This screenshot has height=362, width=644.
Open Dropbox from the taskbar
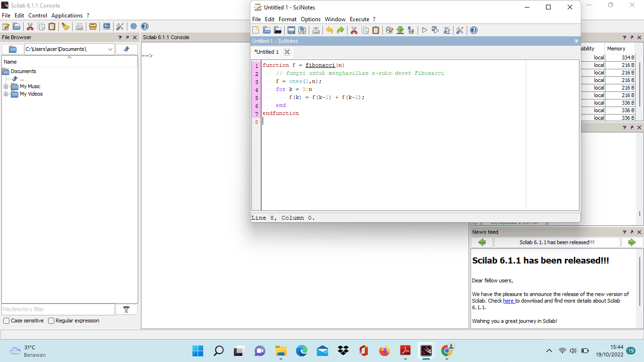pos(343,351)
